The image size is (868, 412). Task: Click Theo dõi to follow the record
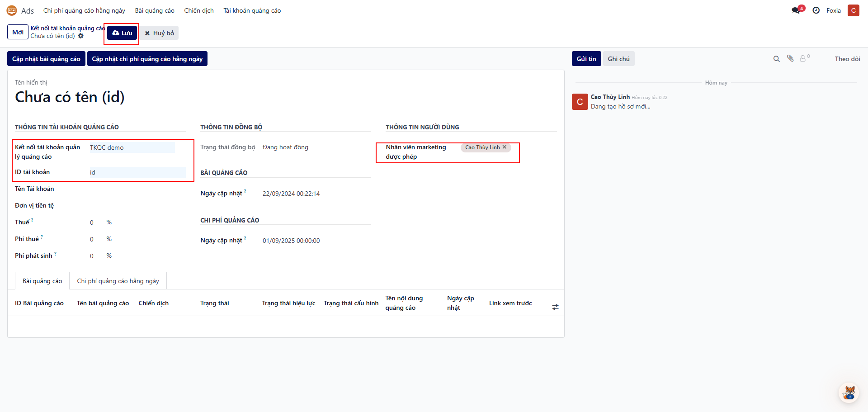point(847,59)
